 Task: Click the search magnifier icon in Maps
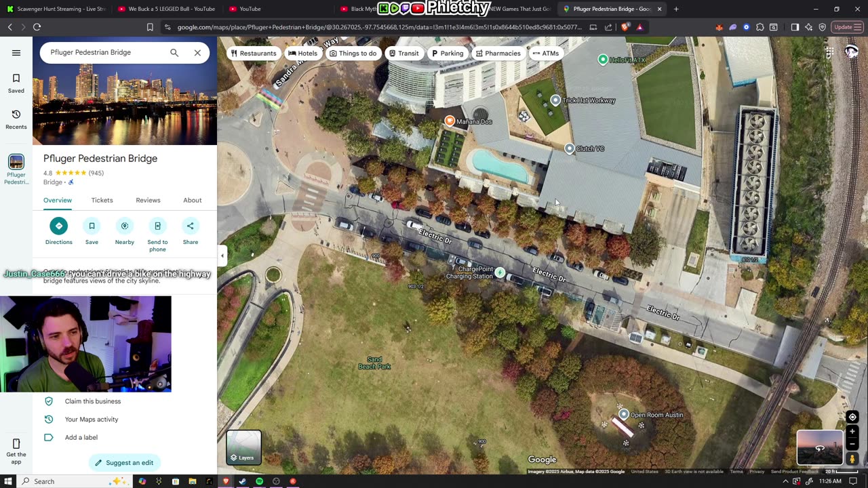coord(174,53)
